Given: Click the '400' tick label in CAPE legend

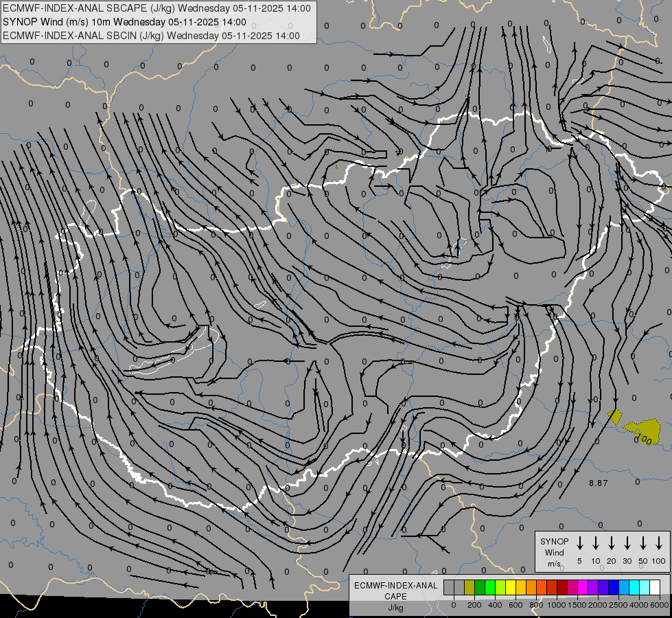Looking at the screenshot, I should pos(495,605).
